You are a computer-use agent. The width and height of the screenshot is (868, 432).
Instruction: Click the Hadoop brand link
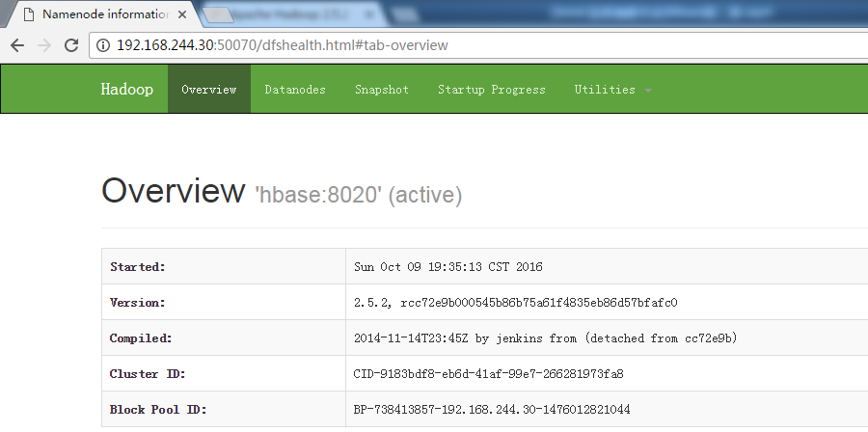click(126, 90)
